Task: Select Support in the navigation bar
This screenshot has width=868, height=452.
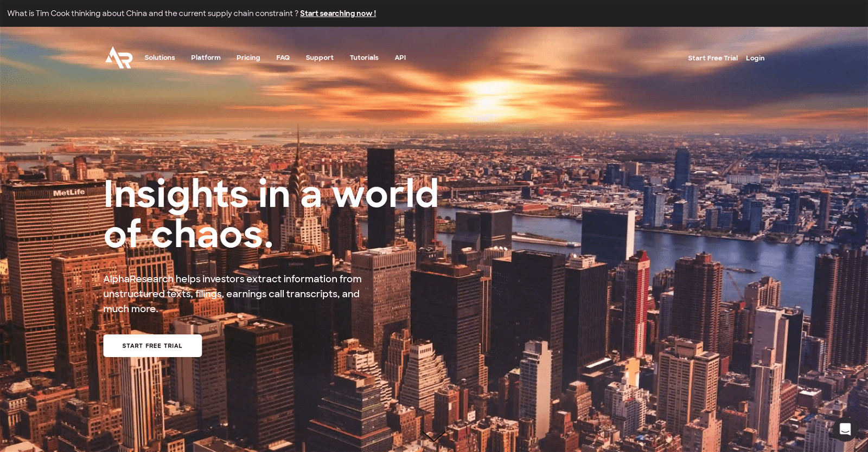Action: pyautogui.click(x=320, y=57)
